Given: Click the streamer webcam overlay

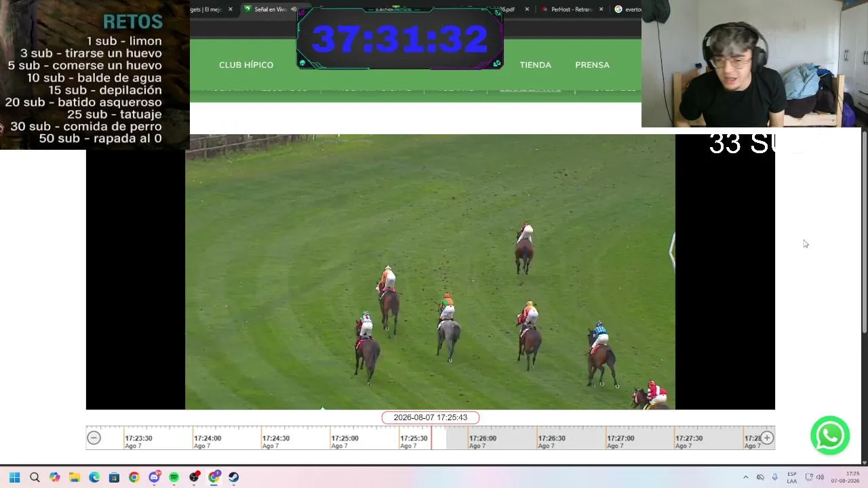Looking at the screenshot, I should coord(755,64).
